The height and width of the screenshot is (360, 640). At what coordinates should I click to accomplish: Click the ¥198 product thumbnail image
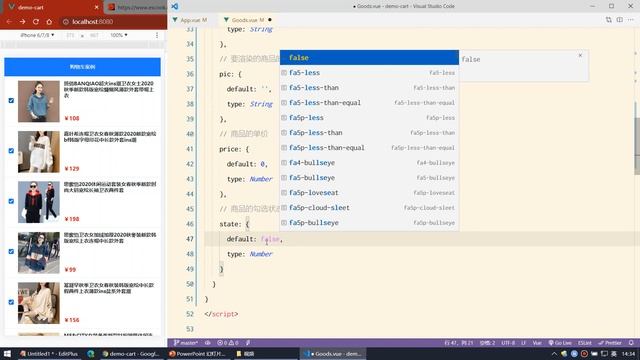pos(39,202)
